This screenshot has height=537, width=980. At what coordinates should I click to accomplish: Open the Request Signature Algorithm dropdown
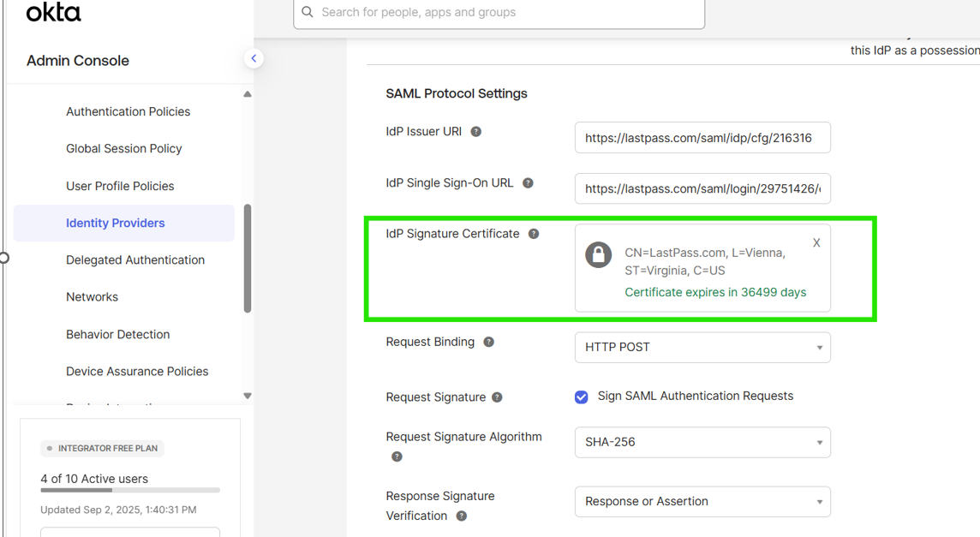pos(702,443)
